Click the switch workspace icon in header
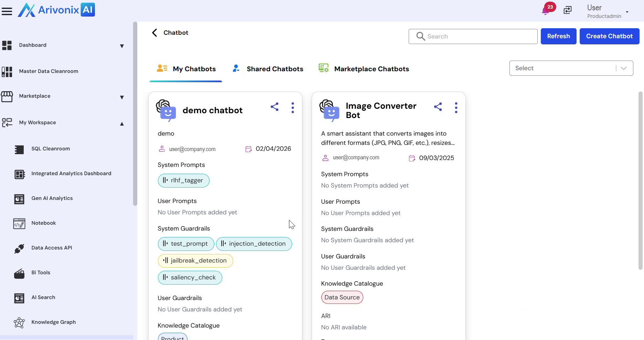 click(x=568, y=10)
